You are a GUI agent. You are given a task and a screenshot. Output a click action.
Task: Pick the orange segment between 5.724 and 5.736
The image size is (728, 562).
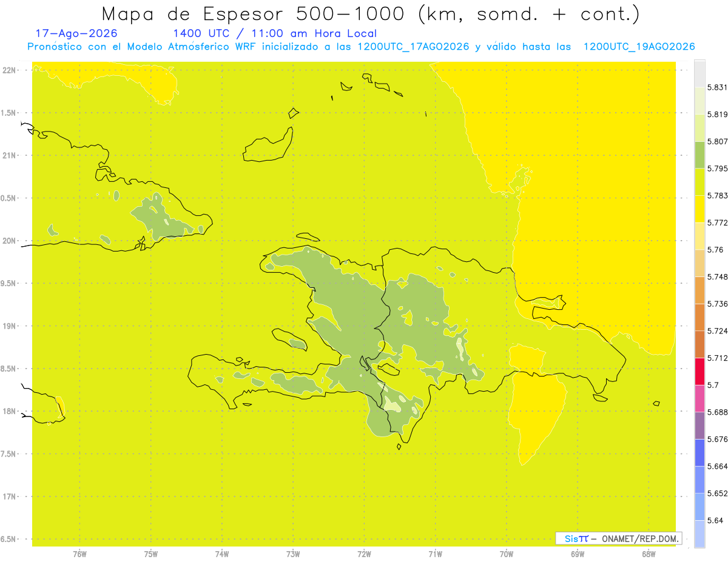pyautogui.click(x=699, y=317)
